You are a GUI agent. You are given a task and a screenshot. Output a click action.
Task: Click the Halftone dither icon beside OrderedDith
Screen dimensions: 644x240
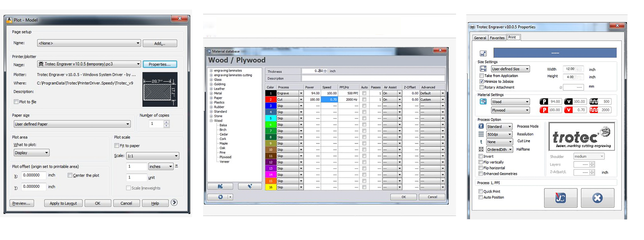pyautogui.click(x=481, y=149)
